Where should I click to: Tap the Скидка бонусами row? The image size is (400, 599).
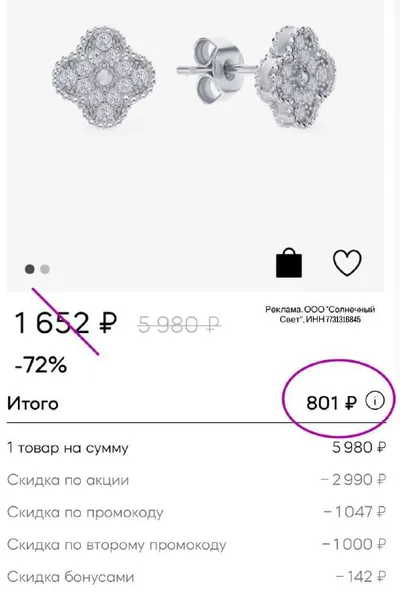pos(197,576)
